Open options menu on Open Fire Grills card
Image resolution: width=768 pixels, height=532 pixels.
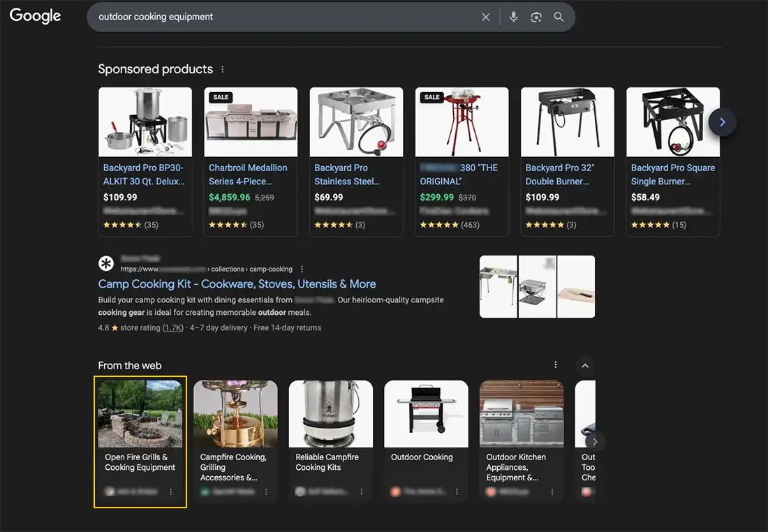pyautogui.click(x=170, y=492)
